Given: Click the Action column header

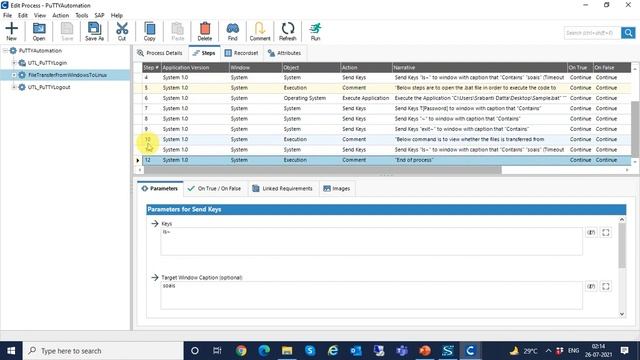Looking at the screenshot, I should coord(366,67).
